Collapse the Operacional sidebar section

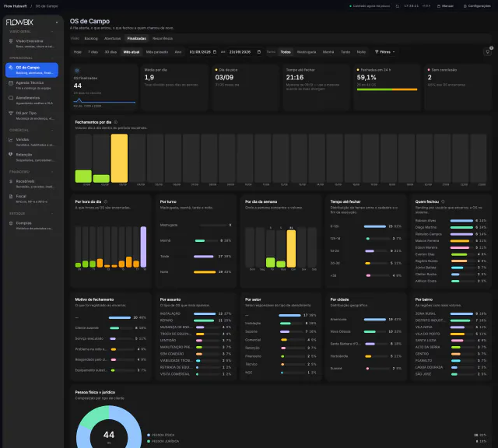click(x=52, y=58)
